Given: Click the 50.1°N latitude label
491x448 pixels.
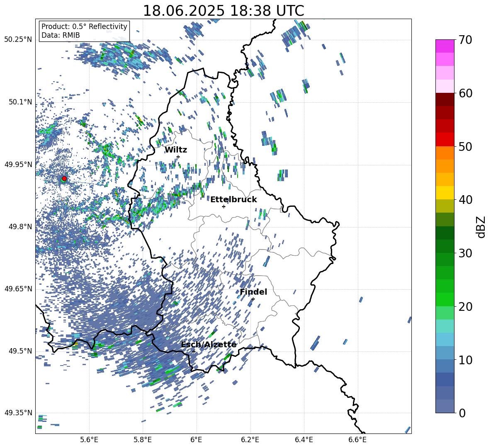Looking at the screenshot, I should point(21,102).
